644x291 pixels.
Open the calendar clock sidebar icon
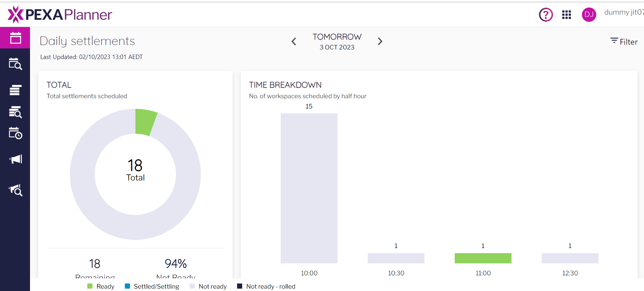[x=15, y=133]
